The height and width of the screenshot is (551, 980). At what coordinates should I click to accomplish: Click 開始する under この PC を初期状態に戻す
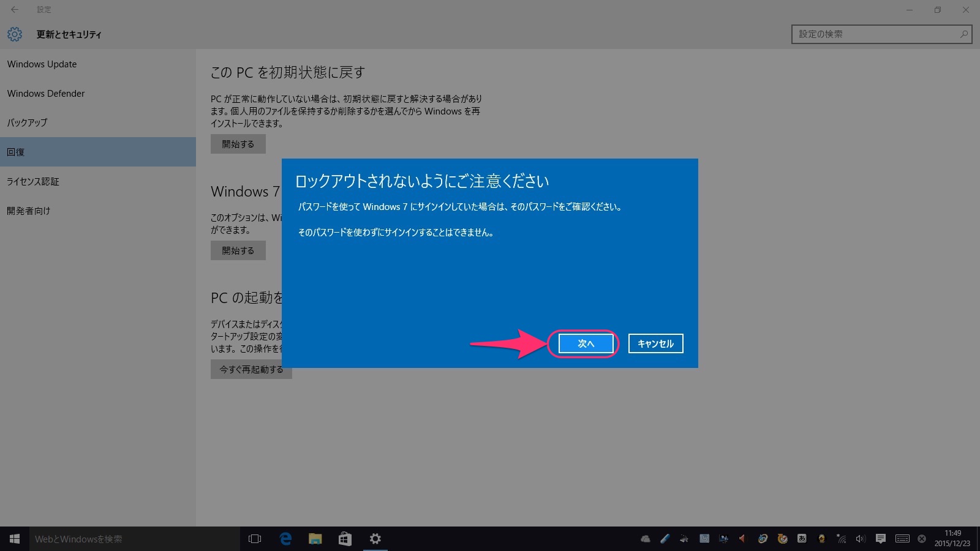pyautogui.click(x=238, y=144)
